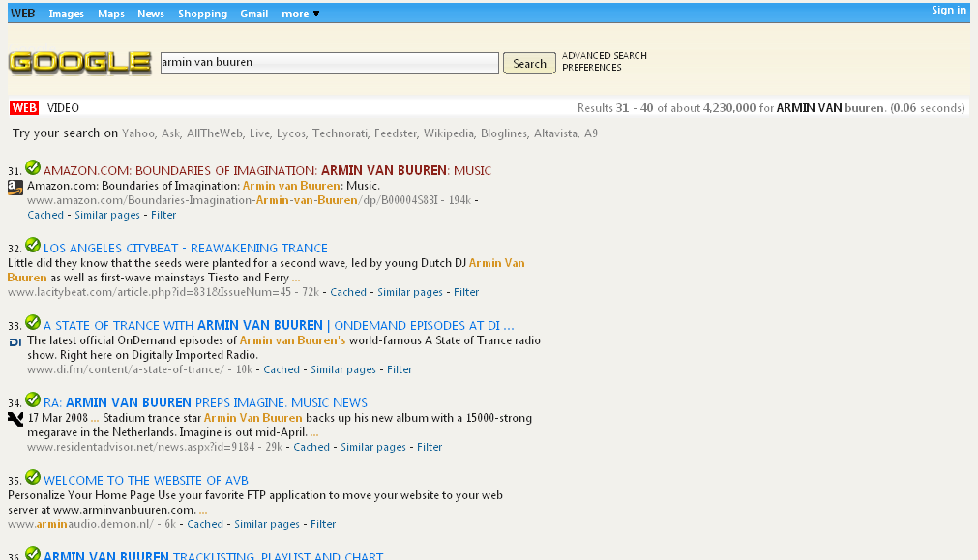Open Advanced Search link
Viewport: 978px width, 560px height.
(x=605, y=55)
